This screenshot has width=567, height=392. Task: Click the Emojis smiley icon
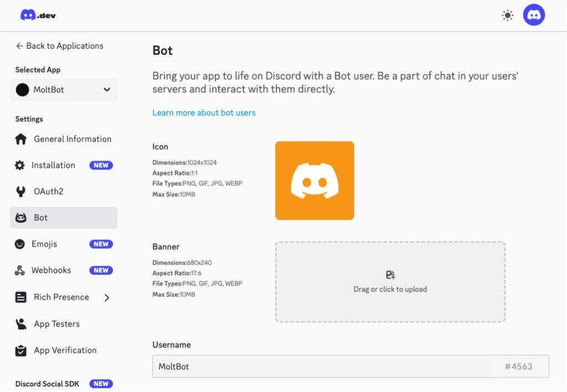tap(20, 244)
